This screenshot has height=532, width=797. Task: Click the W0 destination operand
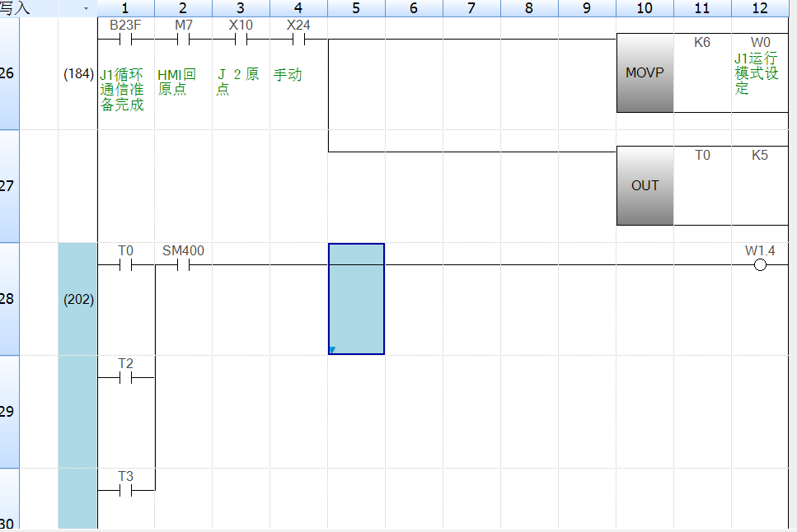759,43
